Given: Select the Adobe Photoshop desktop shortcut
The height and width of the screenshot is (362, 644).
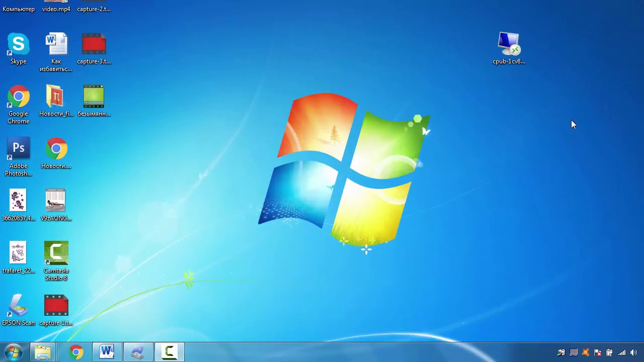Looking at the screenshot, I should click(x=18, y=157).
